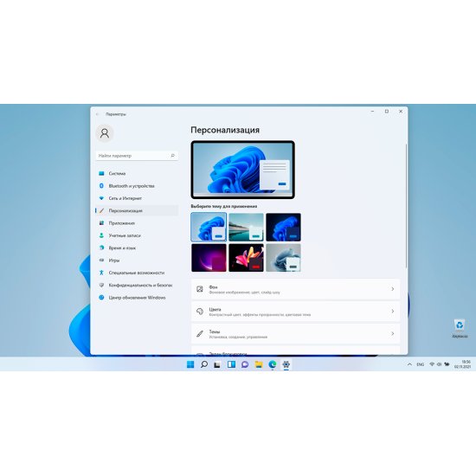Image resolution: width=476 pixels, height=476 pixels.
Task: Go back with the arrow next to Параметры
Action: [98, 114]
